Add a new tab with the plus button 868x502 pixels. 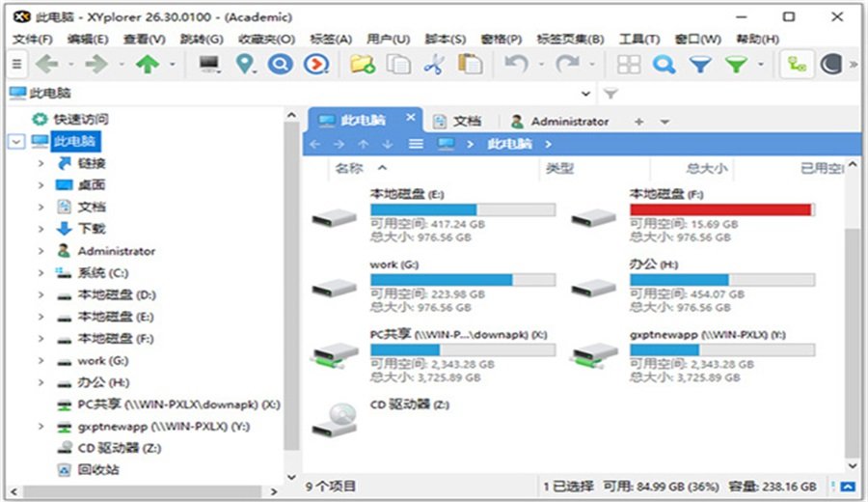coord(638,122)
